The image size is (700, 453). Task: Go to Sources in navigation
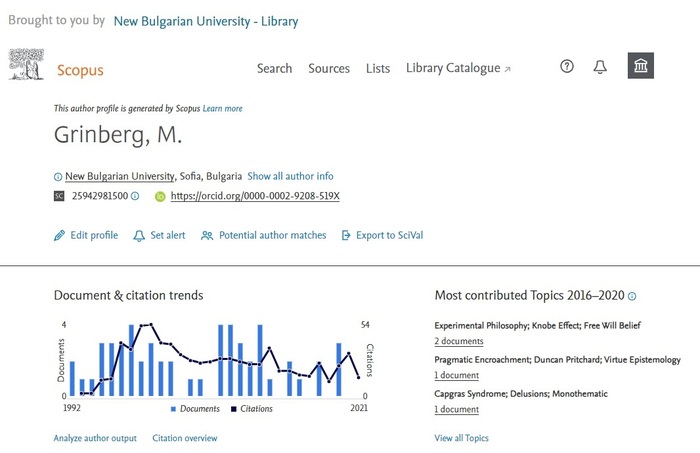329,68
